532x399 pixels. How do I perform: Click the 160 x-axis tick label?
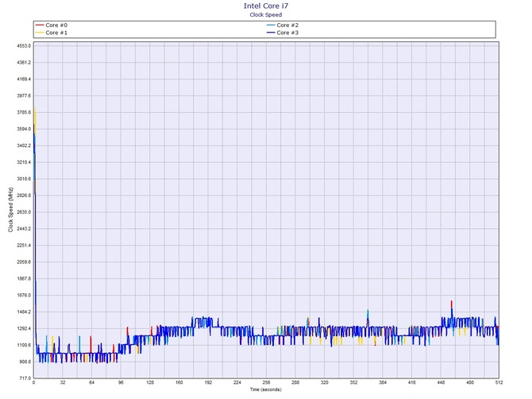click(x=179, y=382)
